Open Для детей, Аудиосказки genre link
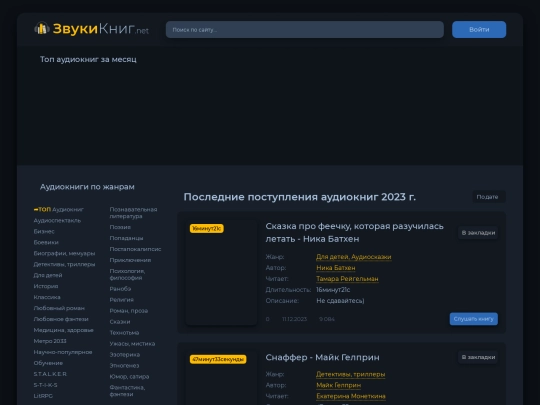 click(354, 257)
